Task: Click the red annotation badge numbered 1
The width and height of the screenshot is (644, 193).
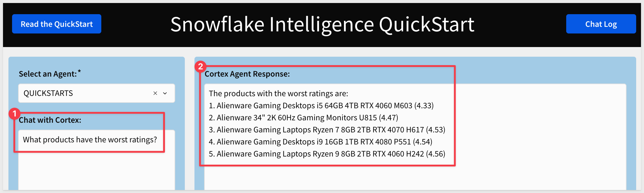Action: click(14, 114)
